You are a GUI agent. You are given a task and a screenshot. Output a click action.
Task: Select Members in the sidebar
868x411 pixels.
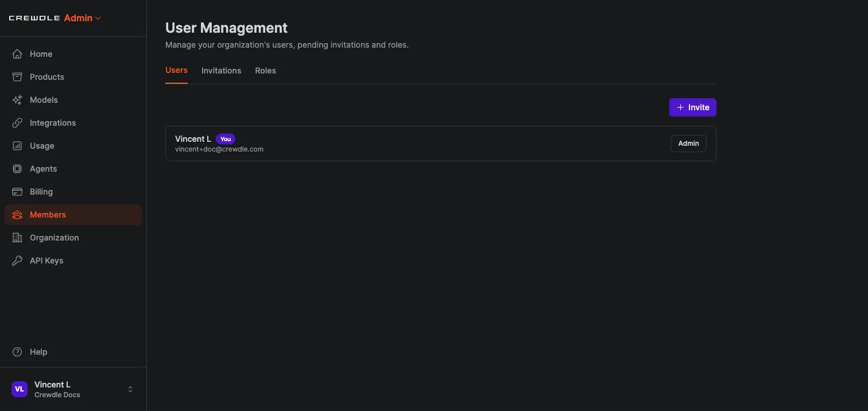pyautogui.click(x=73, y=215)
